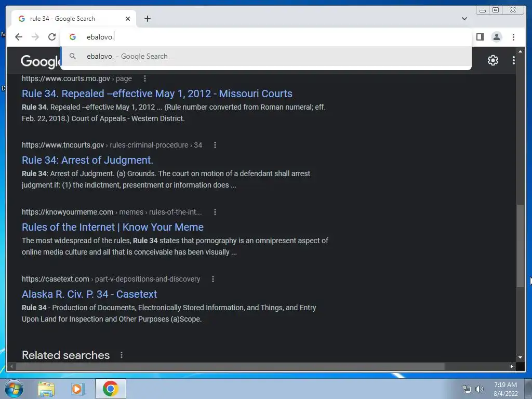
Task: Open Chrome's three-dot menu
Action: [513, 37]
